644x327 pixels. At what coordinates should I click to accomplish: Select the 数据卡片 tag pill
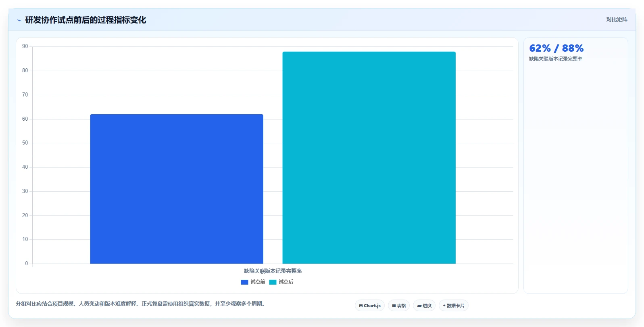[x=454, y=306]
